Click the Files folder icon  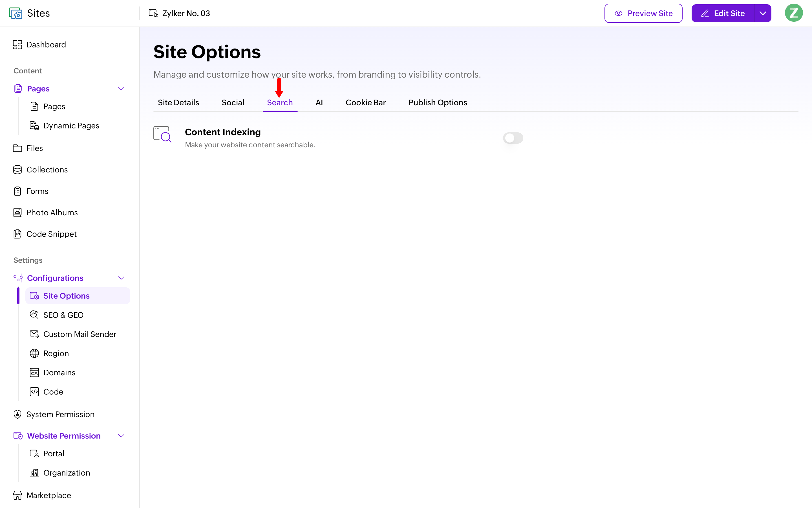tap(17, 148)
